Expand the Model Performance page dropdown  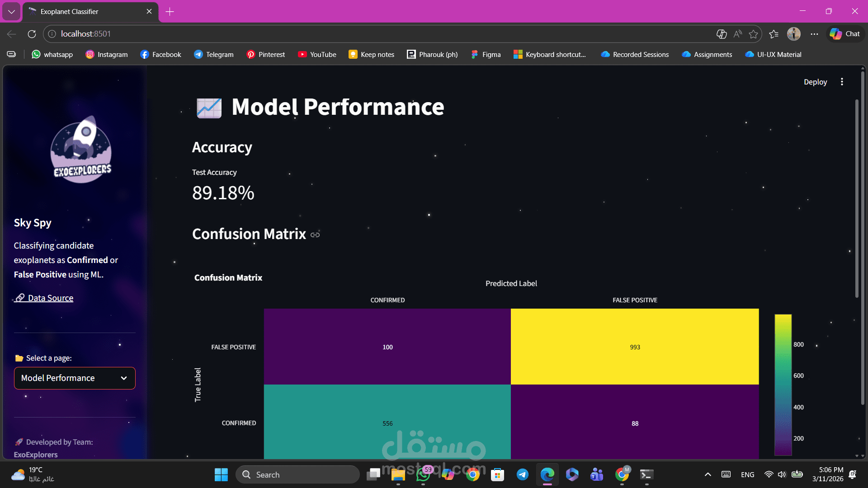(x=75, y=378)
